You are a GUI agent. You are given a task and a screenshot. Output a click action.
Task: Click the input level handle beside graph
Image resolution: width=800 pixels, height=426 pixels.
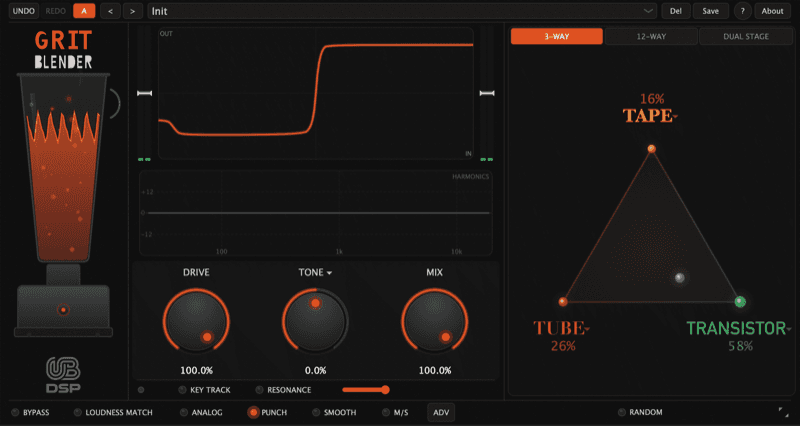pos(144,93)
